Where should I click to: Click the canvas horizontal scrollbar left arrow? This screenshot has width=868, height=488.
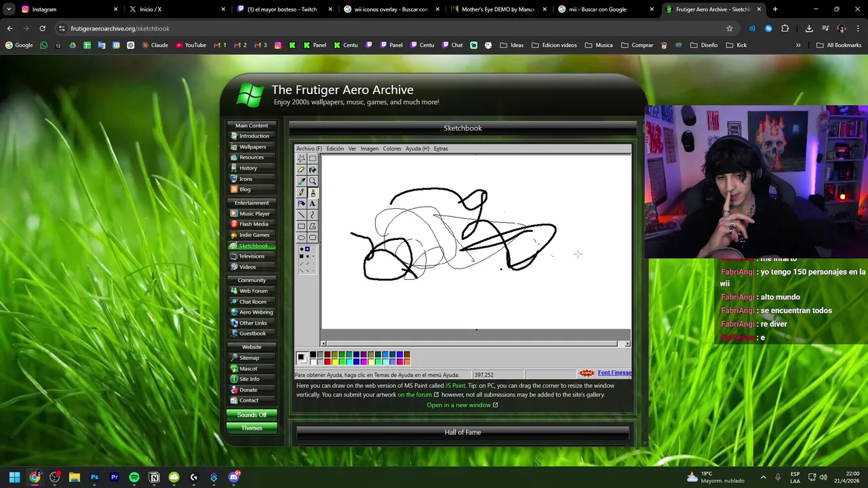click(323, 344)
